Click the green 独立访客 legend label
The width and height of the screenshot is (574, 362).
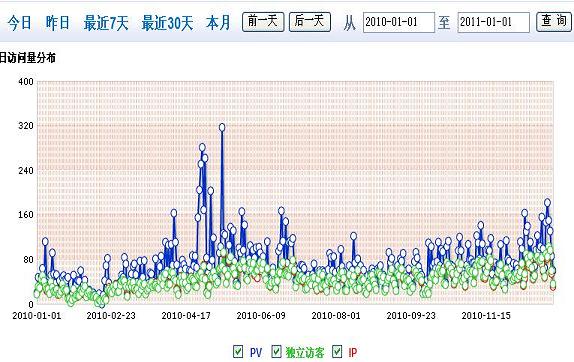305,352
